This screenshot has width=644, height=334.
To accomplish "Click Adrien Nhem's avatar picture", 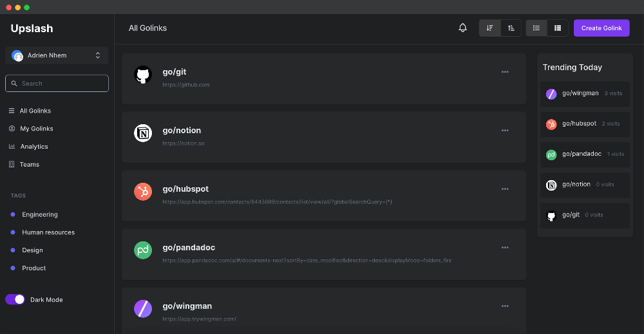I will pyautogui.click(x=17, y=55).
